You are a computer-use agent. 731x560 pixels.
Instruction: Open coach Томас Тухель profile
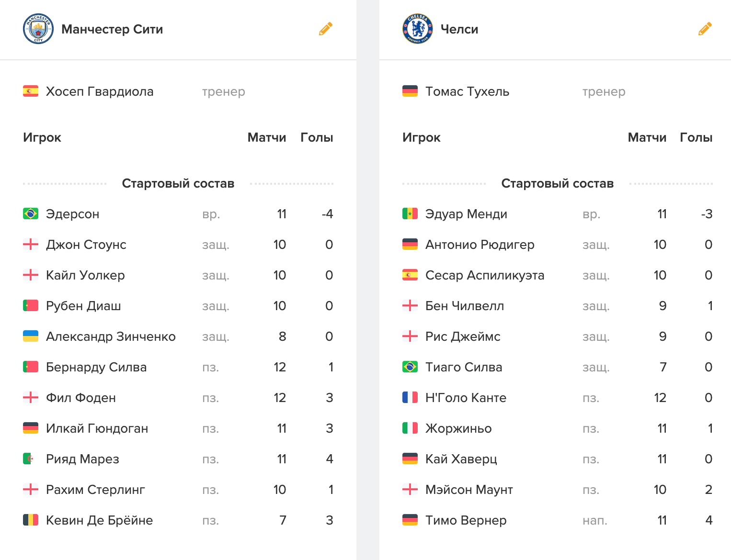[467, 91]
